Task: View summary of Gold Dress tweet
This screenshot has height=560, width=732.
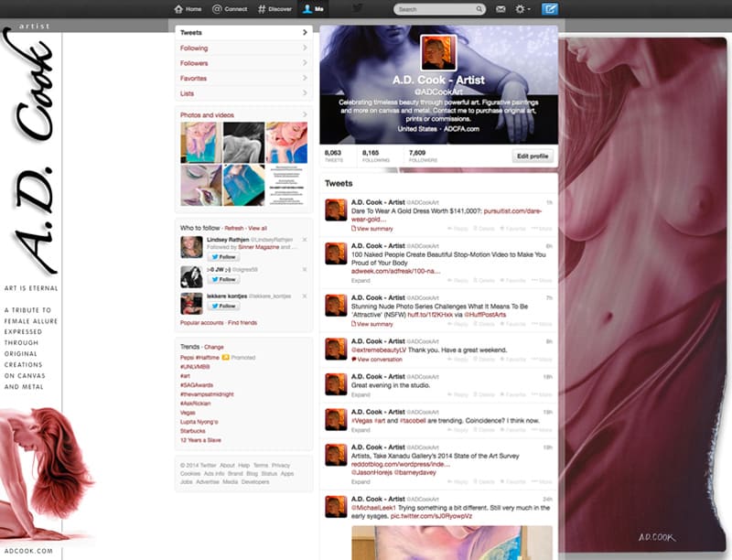Action: (x=372, y=229)
